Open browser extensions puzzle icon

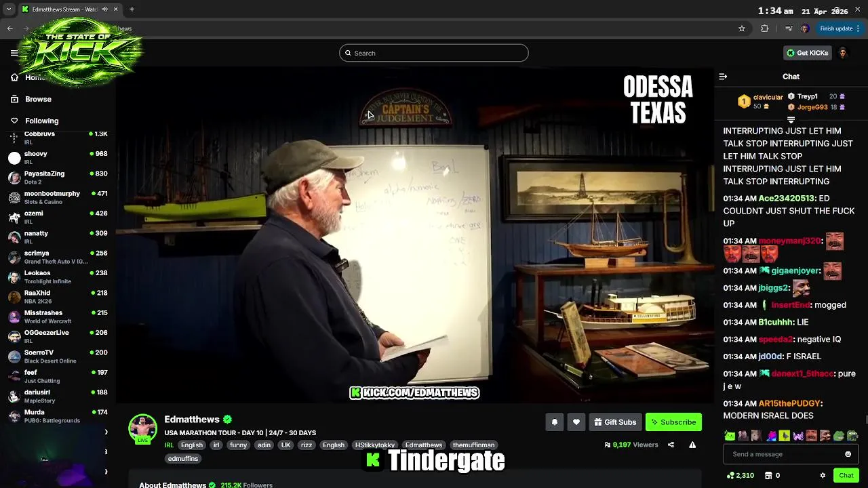765,28
